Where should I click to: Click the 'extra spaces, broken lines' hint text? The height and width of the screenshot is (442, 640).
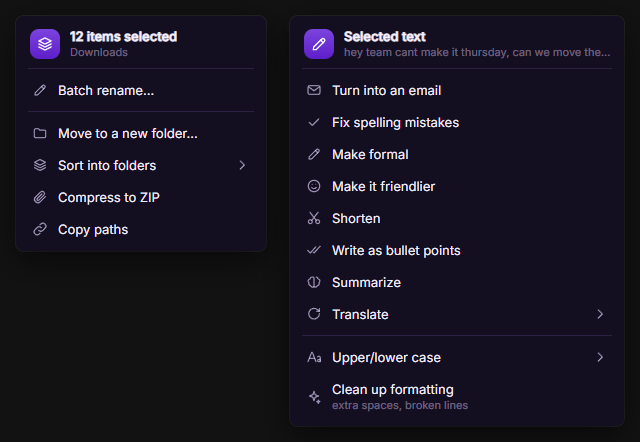click(x=400, y=405)
